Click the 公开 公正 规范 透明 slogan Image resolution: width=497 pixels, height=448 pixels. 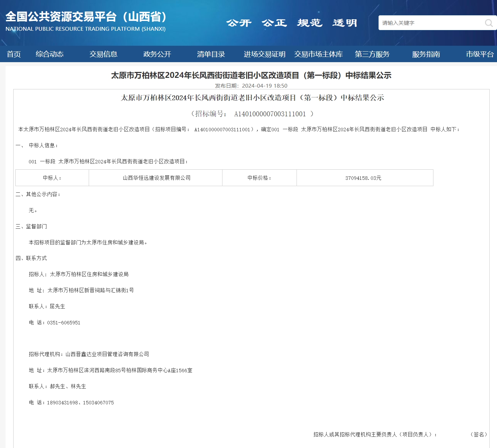pos(292,23)
